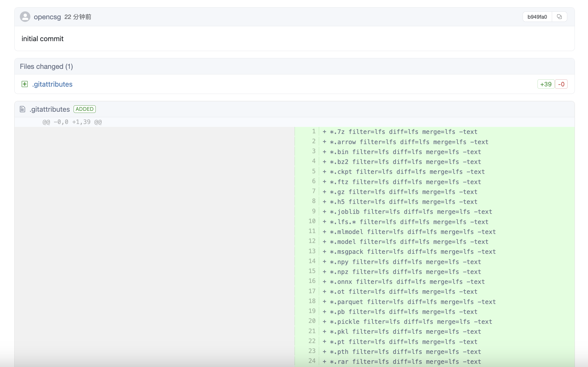Select line number 10 of the diff
This screenshot has height=367, width=588.
(312, 221)
